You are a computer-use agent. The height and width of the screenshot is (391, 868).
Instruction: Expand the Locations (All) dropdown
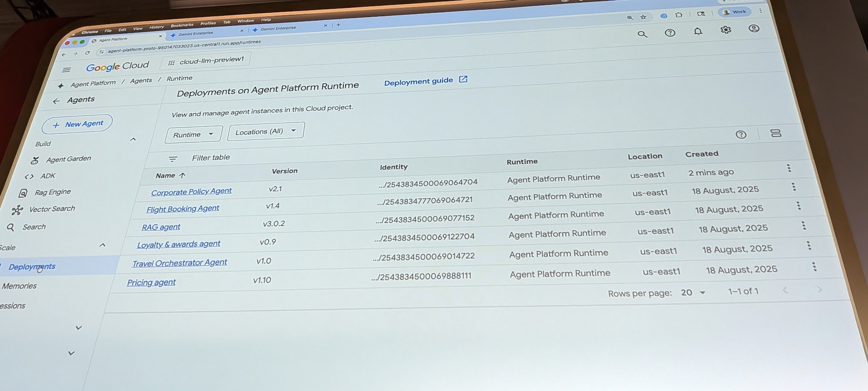(x=266, y=131)
